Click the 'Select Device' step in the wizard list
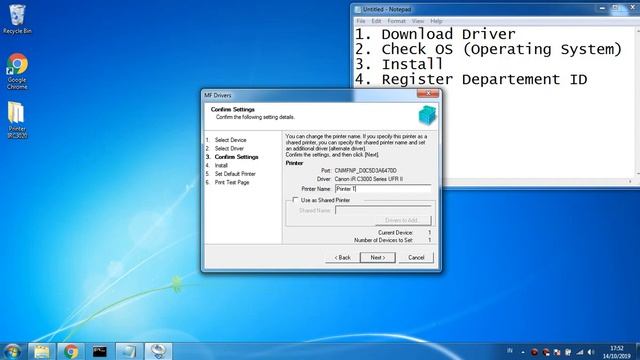The width and height of the screenshot is (640, 360). click(x=230, y=140)
